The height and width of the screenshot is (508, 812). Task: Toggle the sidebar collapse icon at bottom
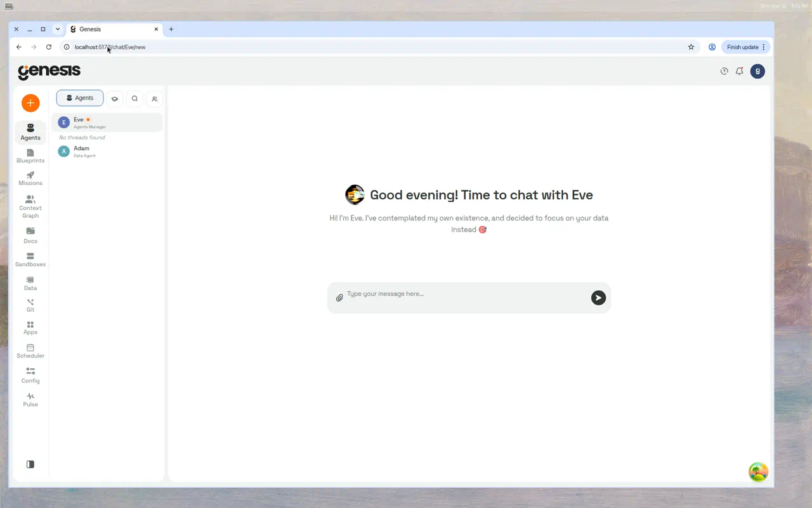[x=30, y=464]
